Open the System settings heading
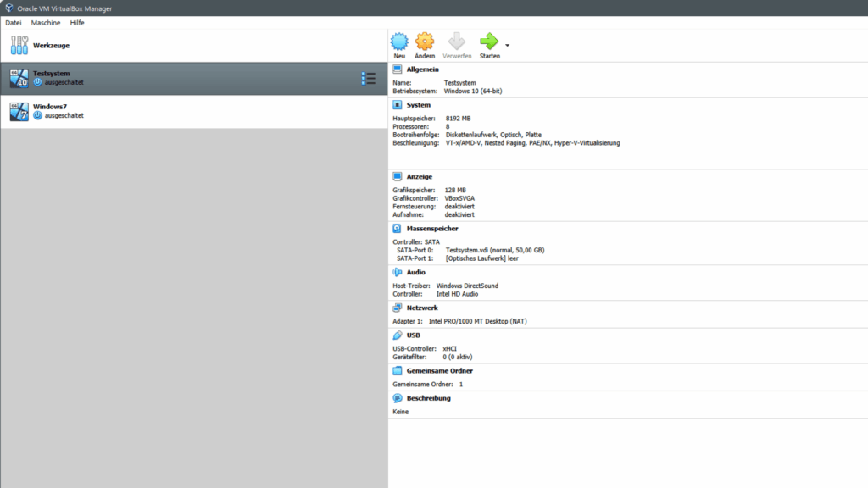The image size is (868, 488). tap(418, 104)
